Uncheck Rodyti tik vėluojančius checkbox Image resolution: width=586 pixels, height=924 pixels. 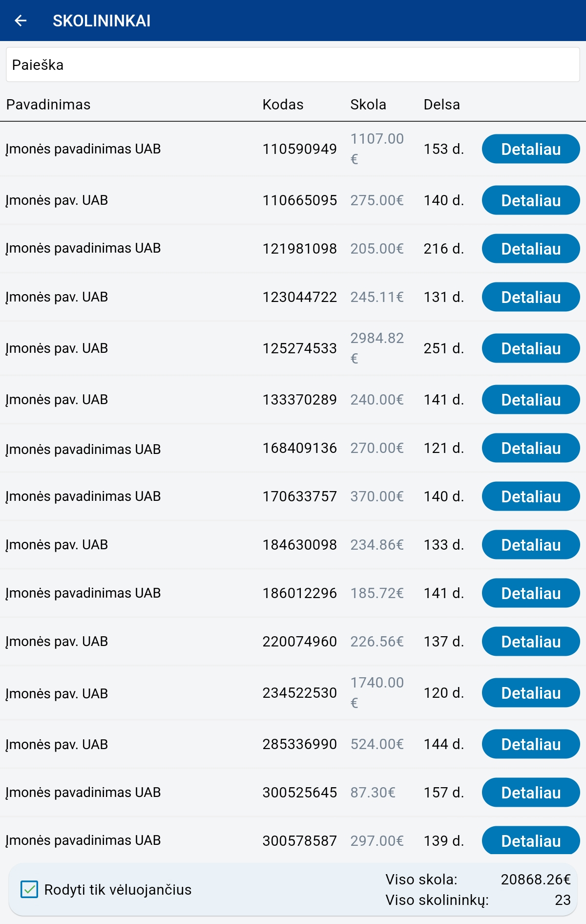point(29,889)
